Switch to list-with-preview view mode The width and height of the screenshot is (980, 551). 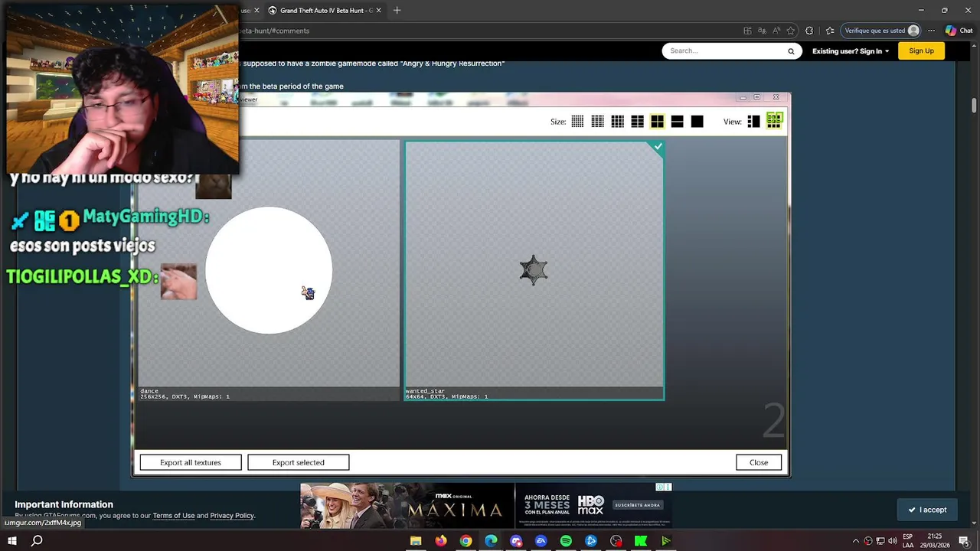click(x=753, y=122)
